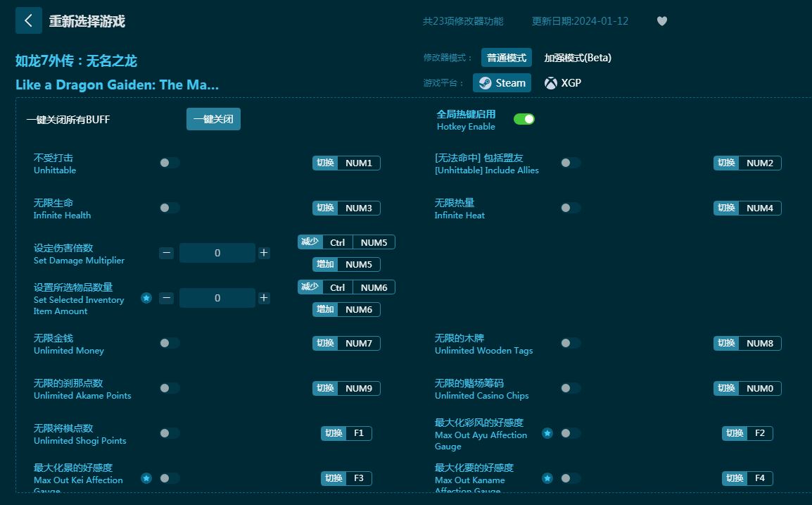Click star icon beside Set Selected Inventory
The height and width of the screenshot is (505, 812).
click(x=146, y=298)
